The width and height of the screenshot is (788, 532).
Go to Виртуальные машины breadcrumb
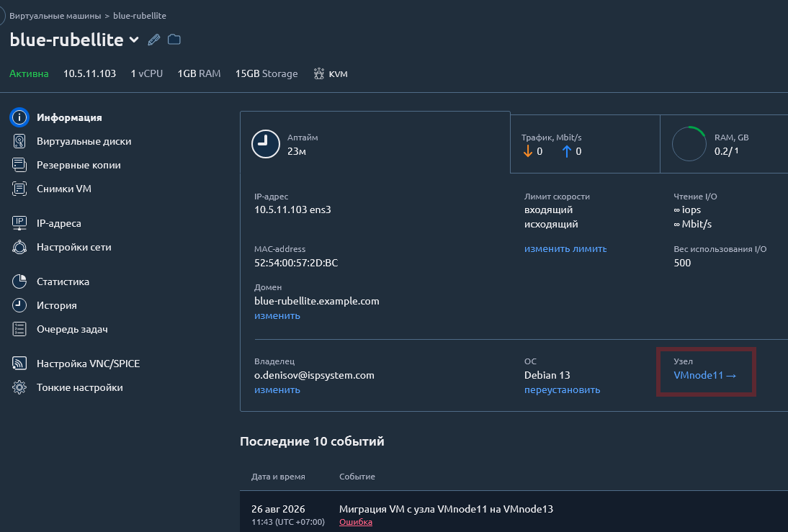[55, 16]
